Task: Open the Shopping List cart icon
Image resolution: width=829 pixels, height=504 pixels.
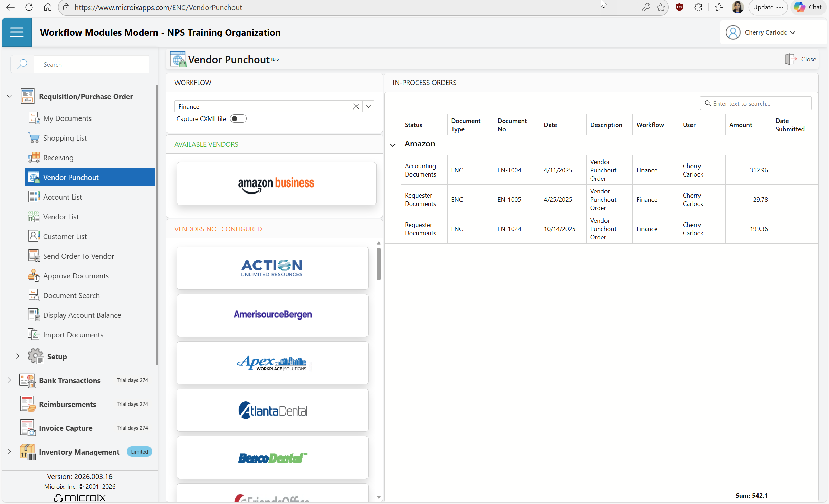Action: (x=34, y=138)
